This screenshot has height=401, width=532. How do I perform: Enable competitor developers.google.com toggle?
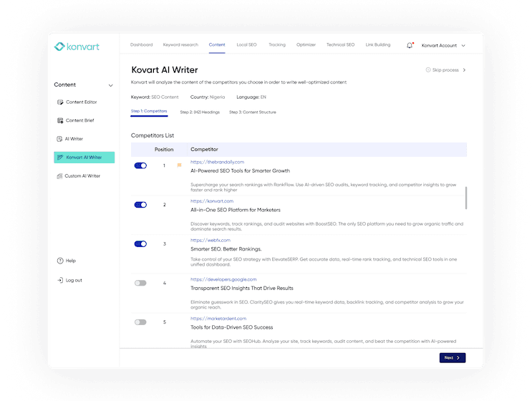click(x=140, y=283)
